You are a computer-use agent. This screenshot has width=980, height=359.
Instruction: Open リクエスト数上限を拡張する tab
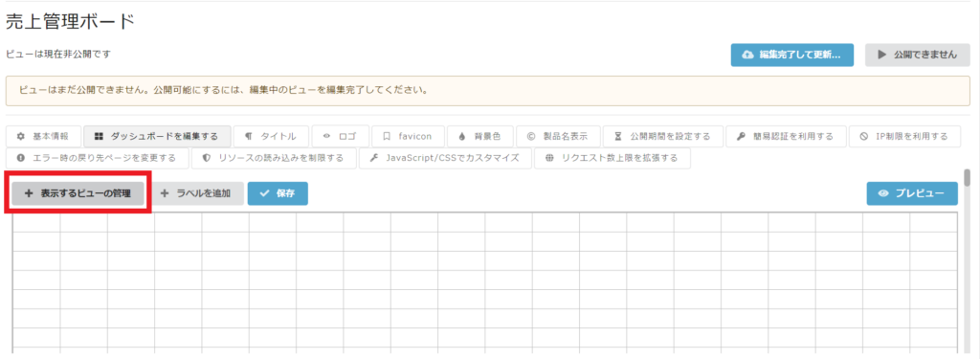(612, 158)
